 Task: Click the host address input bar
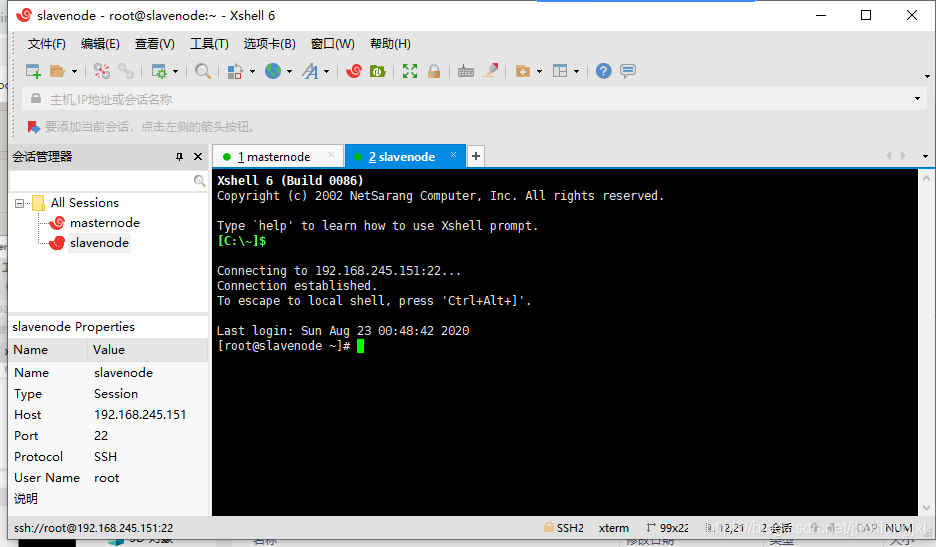pyautogui.click(x=475, y=99)
